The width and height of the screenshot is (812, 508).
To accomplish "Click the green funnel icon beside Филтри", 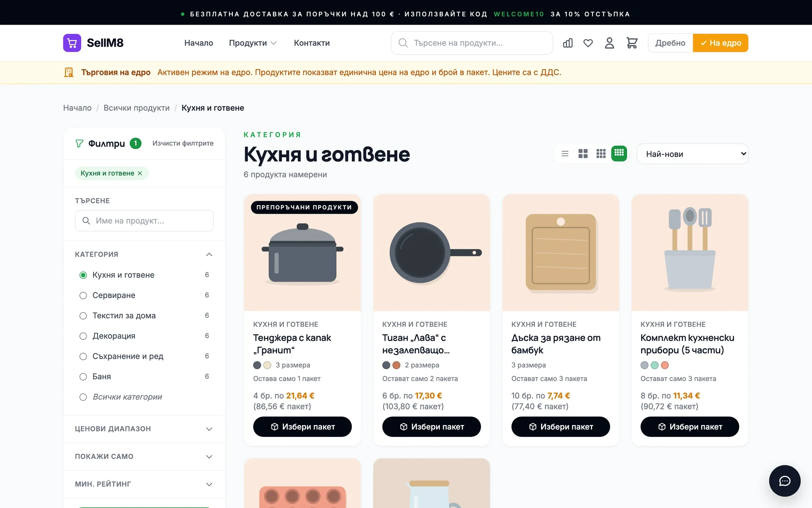I will (x=79, y=144).
